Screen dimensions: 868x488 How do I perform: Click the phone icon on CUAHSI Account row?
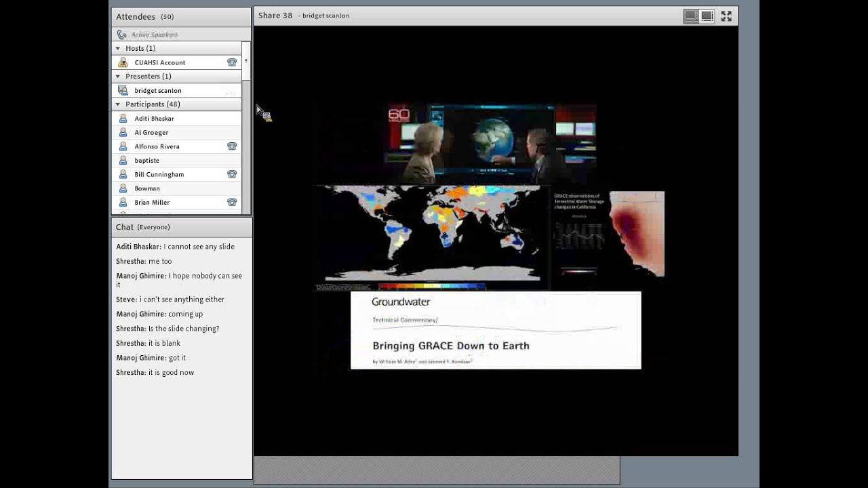pyautogui.click(x=232, y=62)
